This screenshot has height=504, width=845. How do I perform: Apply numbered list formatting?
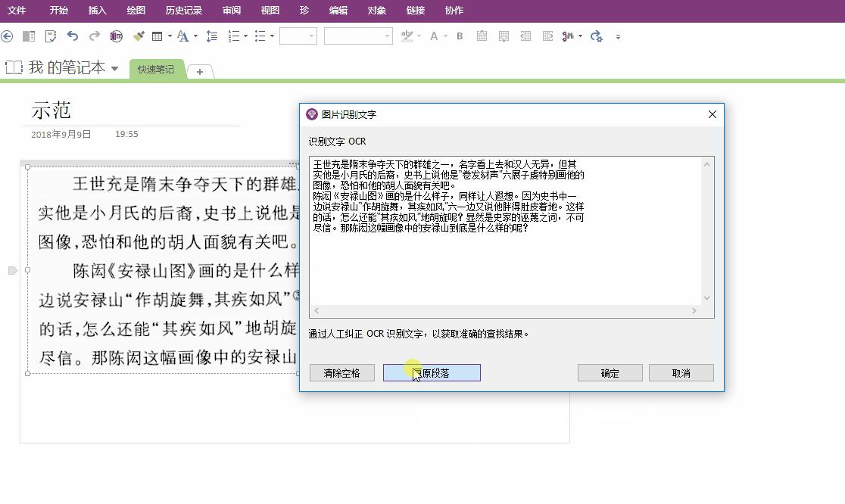[x=233, y=36]
